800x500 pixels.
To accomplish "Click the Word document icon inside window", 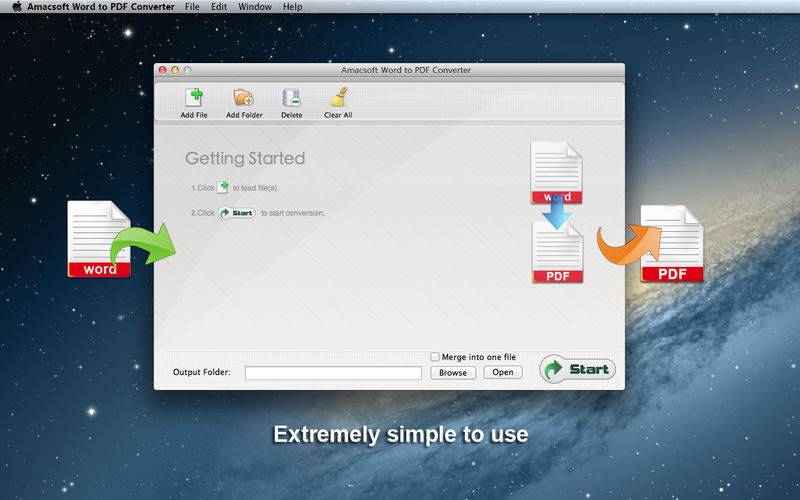I will point(556,172).
